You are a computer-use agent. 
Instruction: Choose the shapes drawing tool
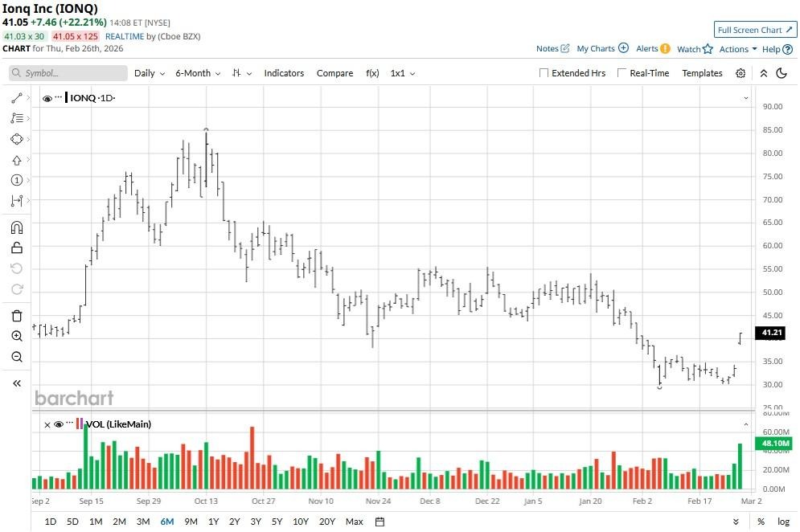17,139
